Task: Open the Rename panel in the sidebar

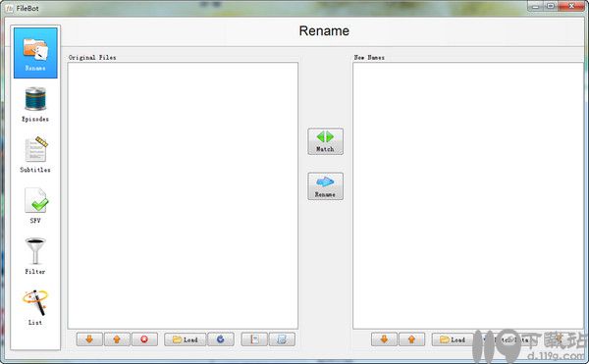Action: [35, 53]
